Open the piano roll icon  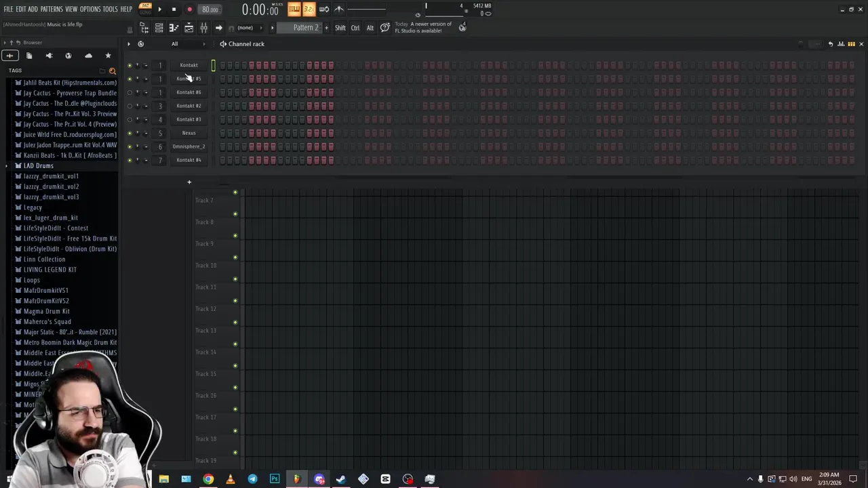(x=174, y=28)
